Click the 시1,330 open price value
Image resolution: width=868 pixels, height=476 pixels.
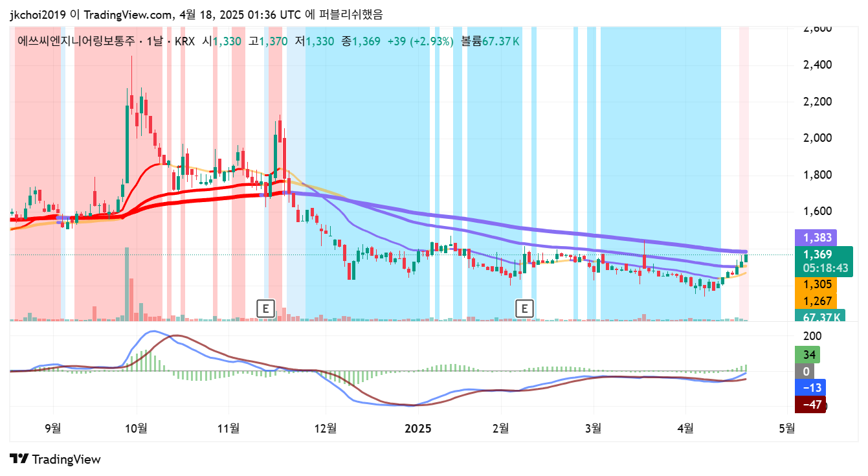point(222,41)
